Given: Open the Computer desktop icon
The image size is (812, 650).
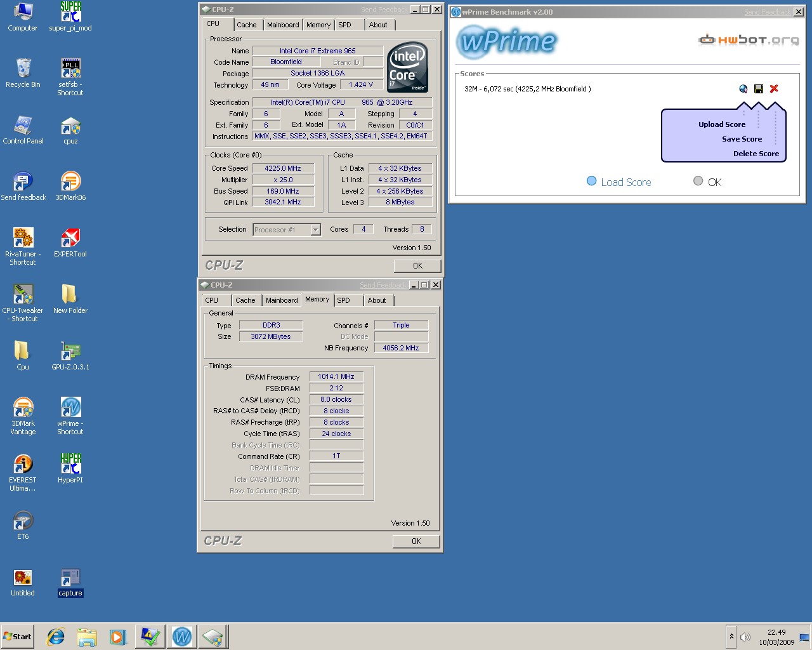Looking at the screenshot, I should point(23,17).
